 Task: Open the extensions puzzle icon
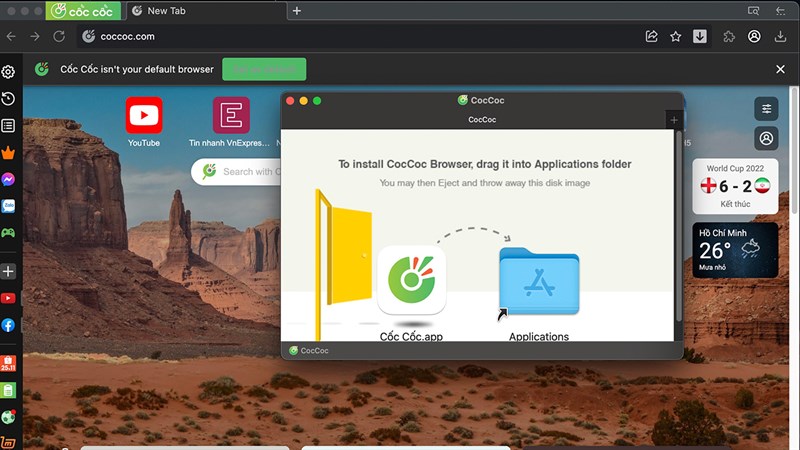pos(729,36)
